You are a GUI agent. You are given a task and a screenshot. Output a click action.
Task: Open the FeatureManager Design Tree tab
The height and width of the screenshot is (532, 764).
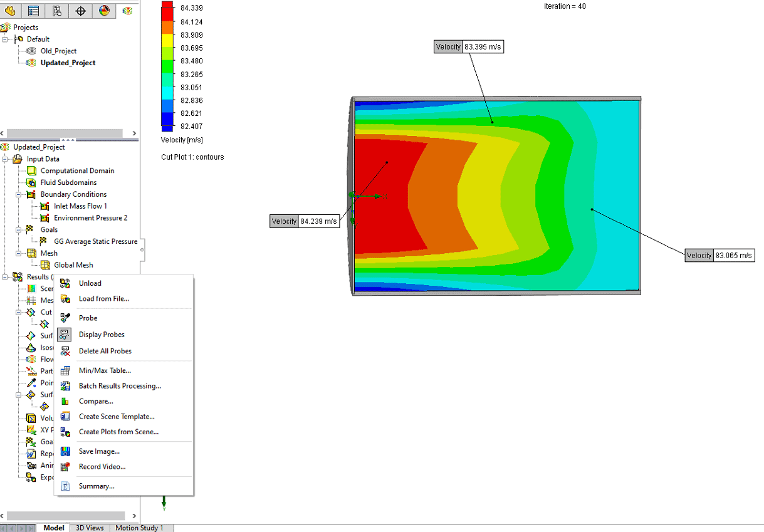click(x=11, y=11)
